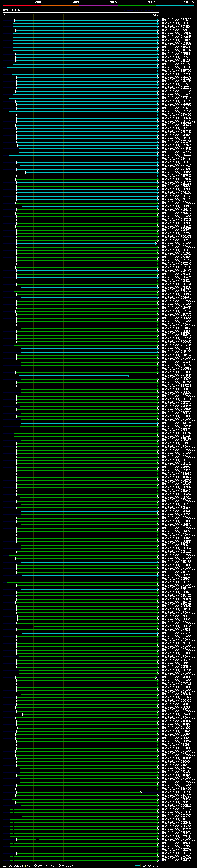Click the cyan ~100% identity legend segment
Screen dimensions: 197x868
(x=175, y=6)
